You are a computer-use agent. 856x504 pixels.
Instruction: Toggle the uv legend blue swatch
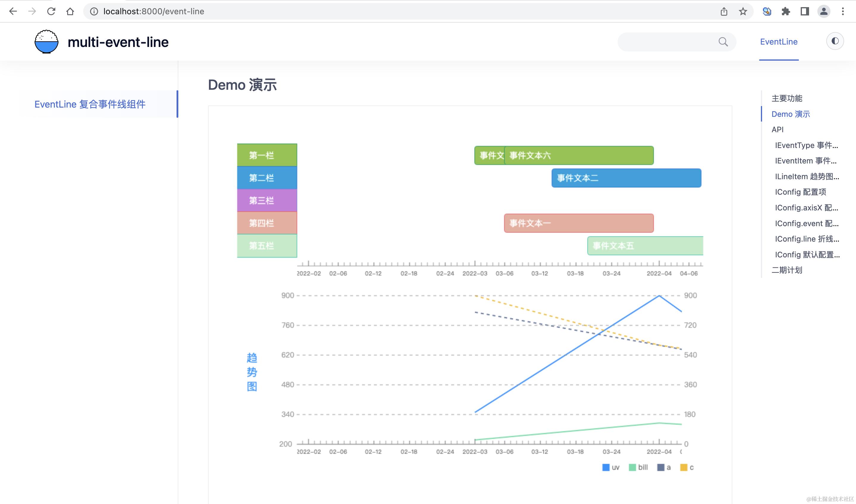[x=606, y=467]
